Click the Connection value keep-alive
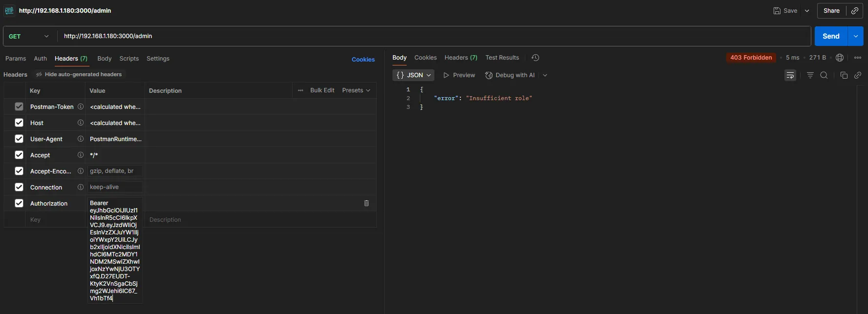 point(115,187)
